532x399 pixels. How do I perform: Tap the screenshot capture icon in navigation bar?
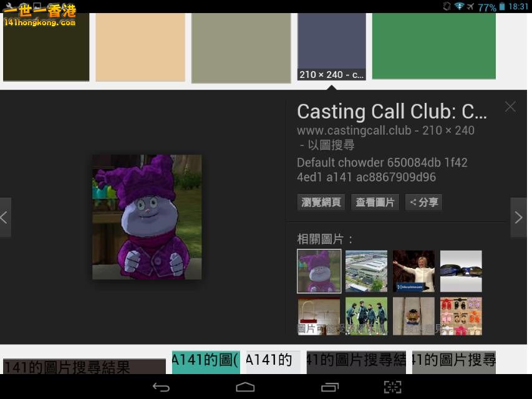coord(392,387)
